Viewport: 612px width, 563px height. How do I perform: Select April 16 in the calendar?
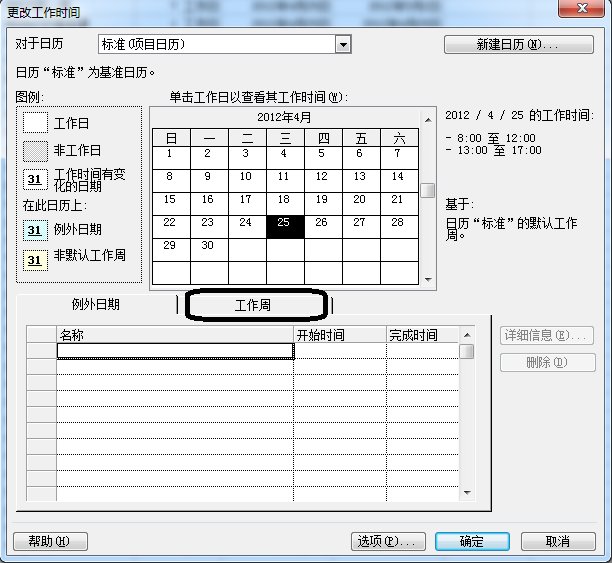pyautogui.click(x=209, y=204)
